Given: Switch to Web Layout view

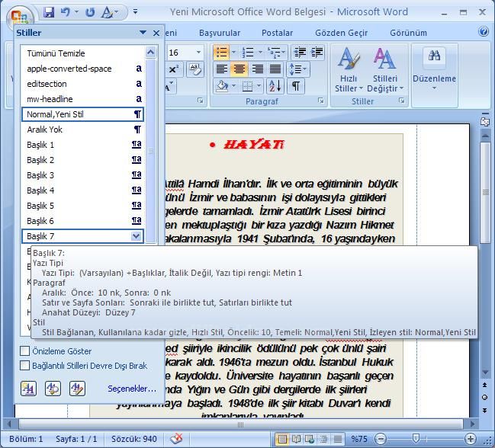Looking at the screenshot, I should coord(310,439).
